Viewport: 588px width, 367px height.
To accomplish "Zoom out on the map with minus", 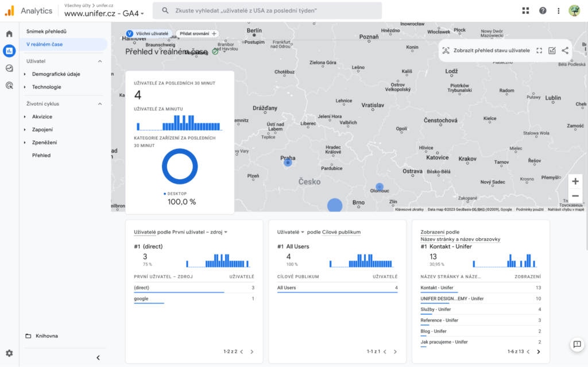I will click(x=575, y=196).
